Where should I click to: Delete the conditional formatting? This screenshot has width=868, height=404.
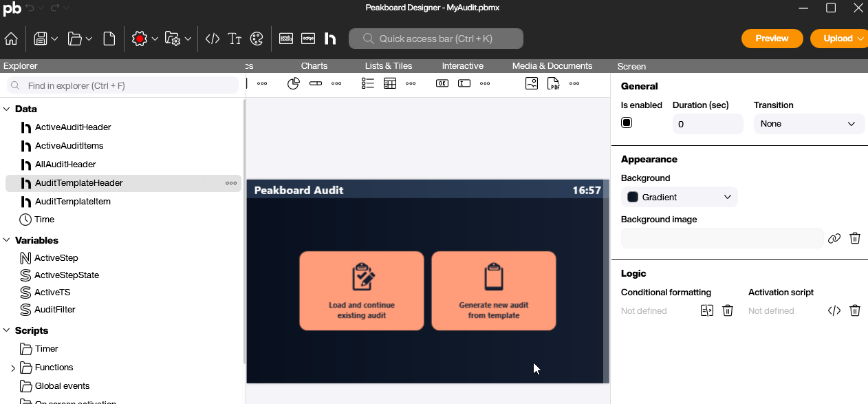[728, 310]
